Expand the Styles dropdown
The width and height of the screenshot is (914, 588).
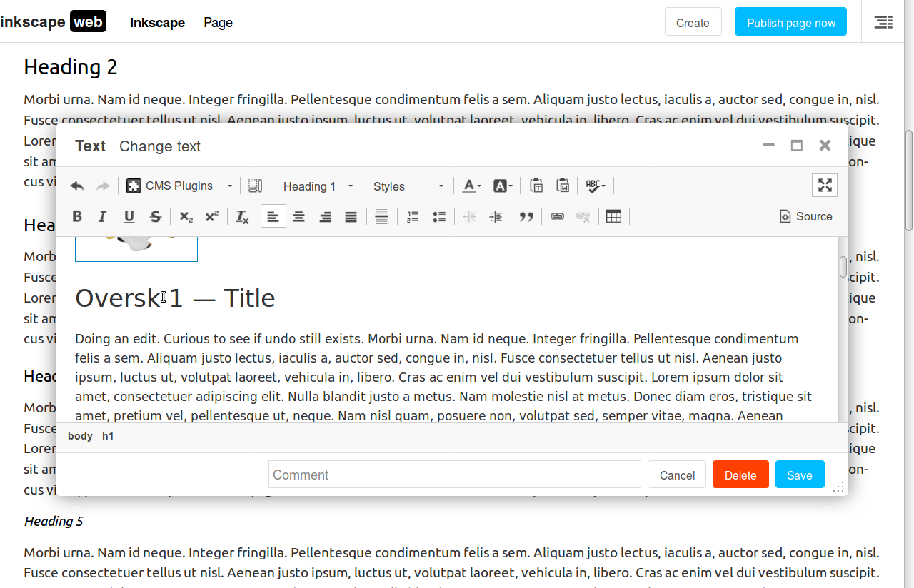click(408, 186)
